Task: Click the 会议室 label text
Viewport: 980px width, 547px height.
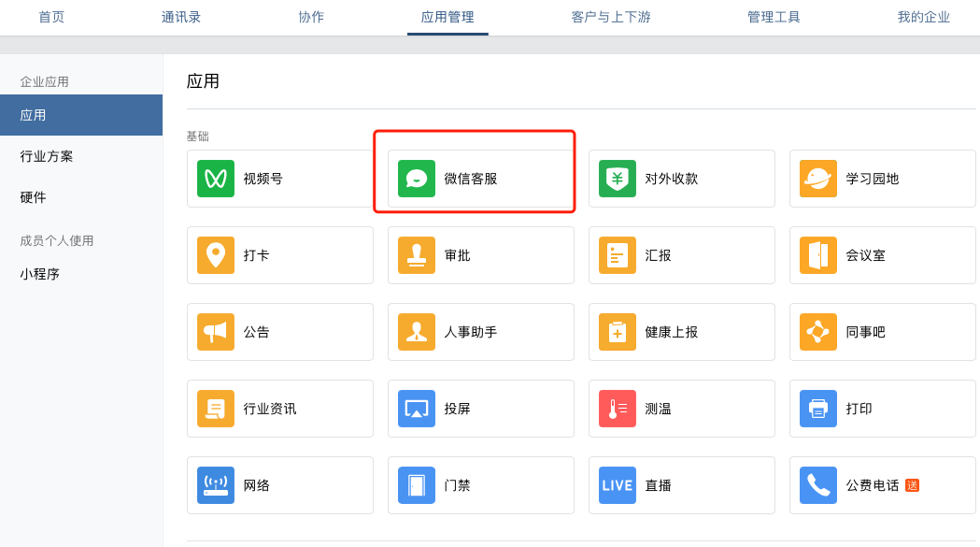Action: tap(866, 255)
